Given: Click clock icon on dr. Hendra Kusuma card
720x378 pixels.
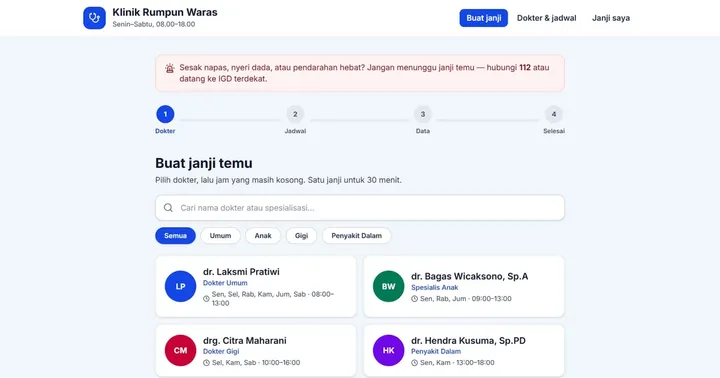Looking at the screenshot, I should coord(414,363).
